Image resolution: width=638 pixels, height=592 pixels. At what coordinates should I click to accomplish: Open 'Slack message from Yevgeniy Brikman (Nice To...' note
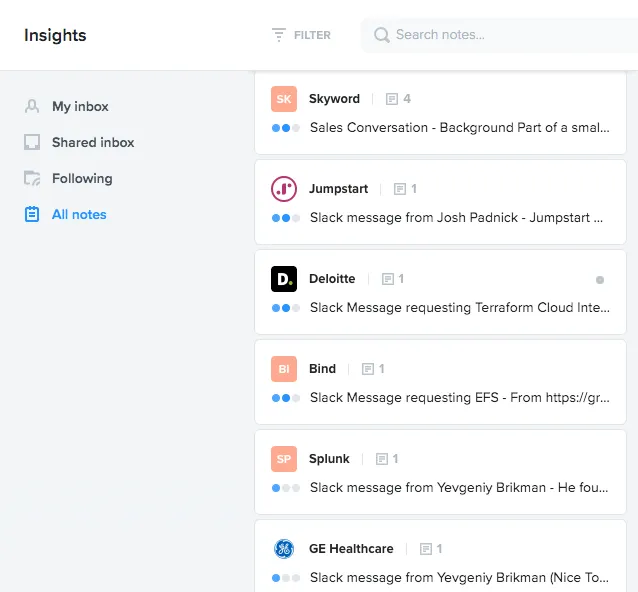coord(459,577)
